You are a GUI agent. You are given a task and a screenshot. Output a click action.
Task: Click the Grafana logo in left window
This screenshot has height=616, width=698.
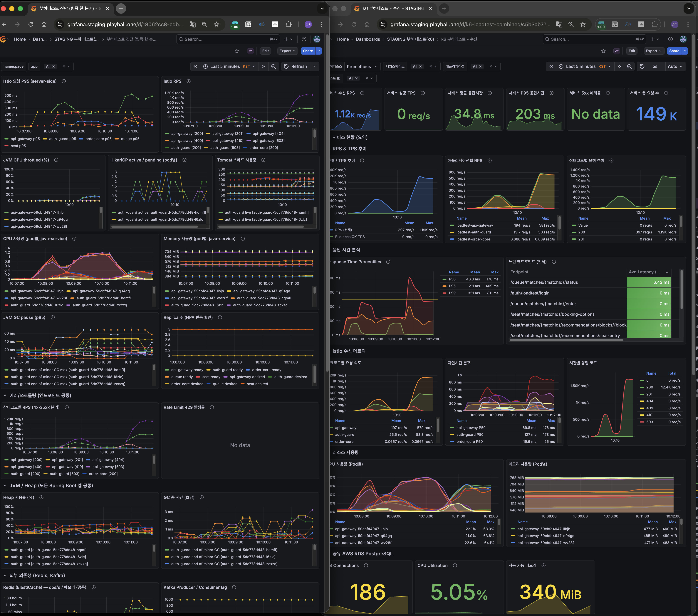[x=3, y=39]
